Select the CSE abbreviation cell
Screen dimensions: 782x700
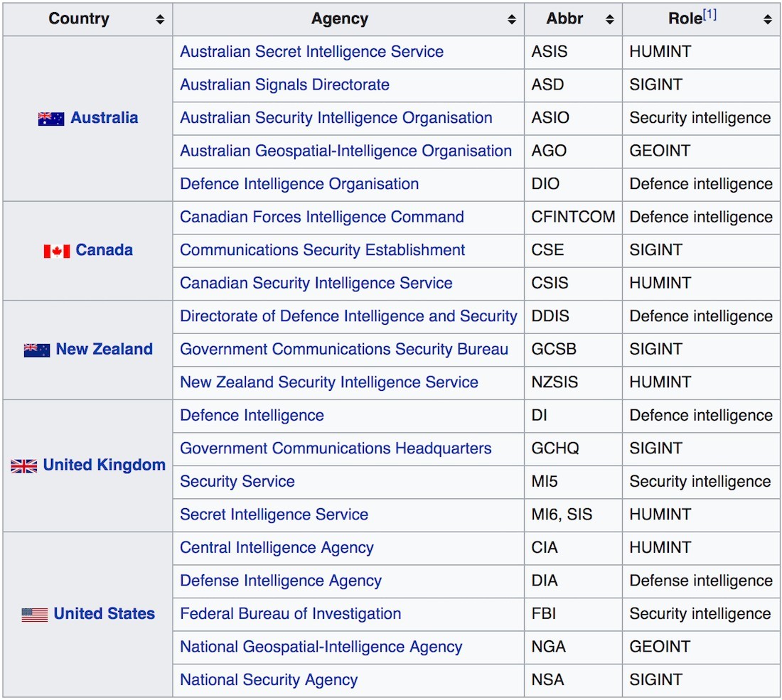(x=573, y=250)
